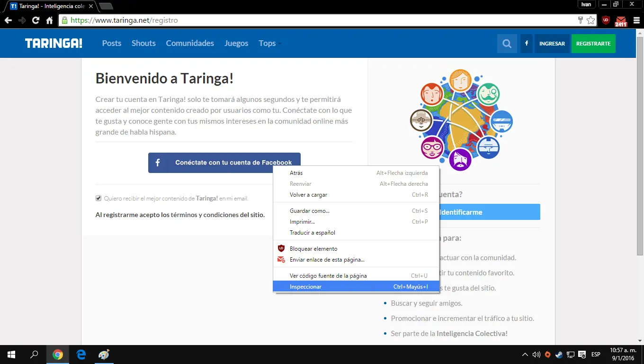Open the Chrome hamburger menu
644x364 pixels.
637,20
